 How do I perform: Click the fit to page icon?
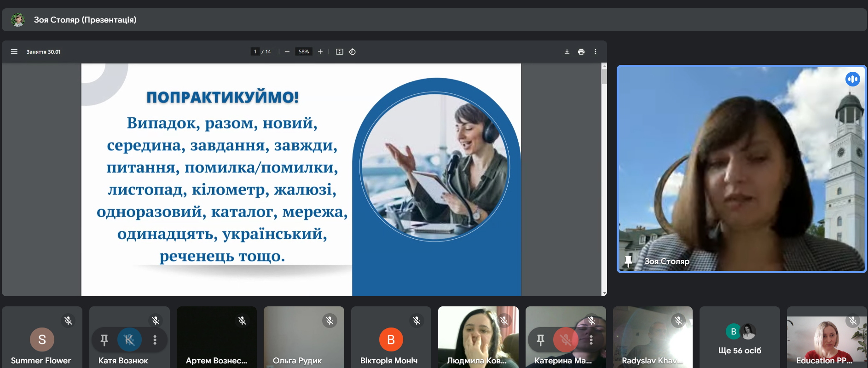point(340,52)
